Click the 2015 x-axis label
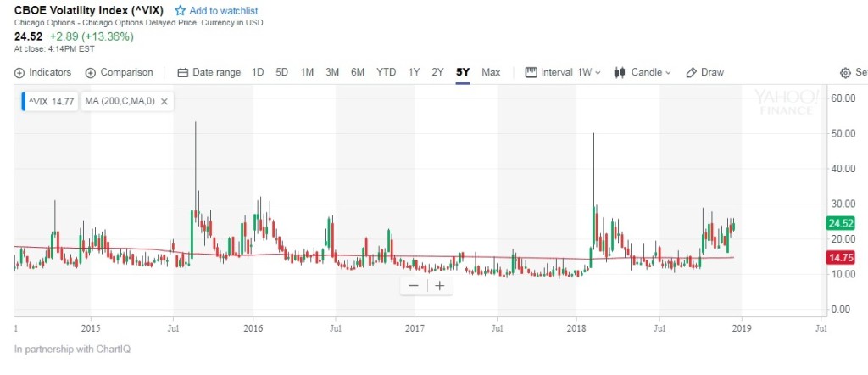The image size is (868, 375). (x=90, y=328)
